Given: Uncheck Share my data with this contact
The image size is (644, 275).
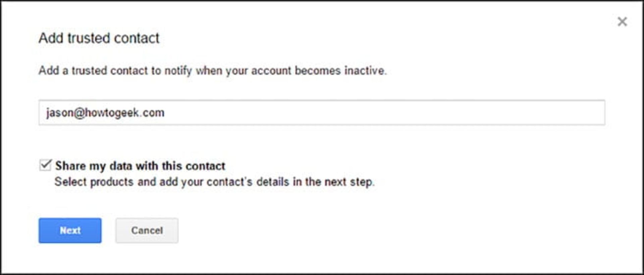Looking at the screenshot, I should (45, 165).
